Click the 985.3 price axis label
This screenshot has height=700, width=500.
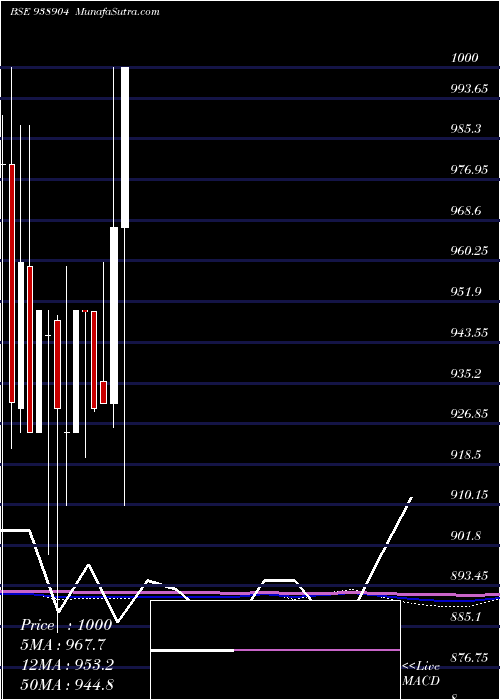click(466, 129)
